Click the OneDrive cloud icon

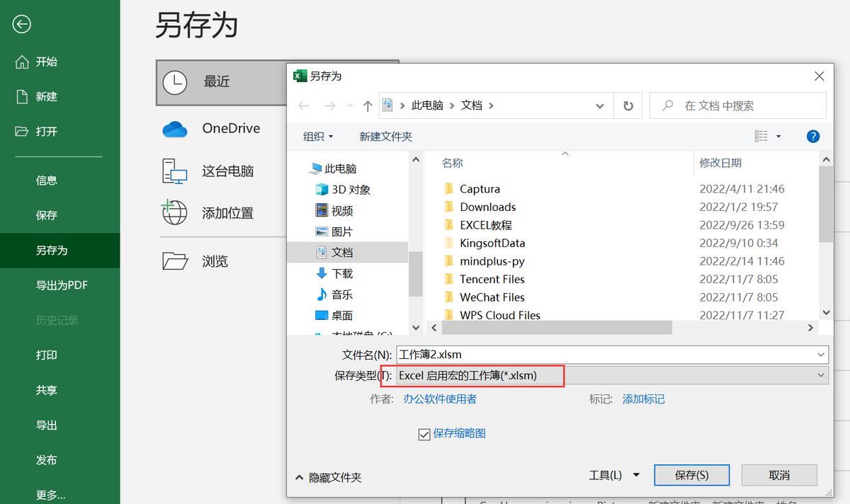(x=174, y=129)
